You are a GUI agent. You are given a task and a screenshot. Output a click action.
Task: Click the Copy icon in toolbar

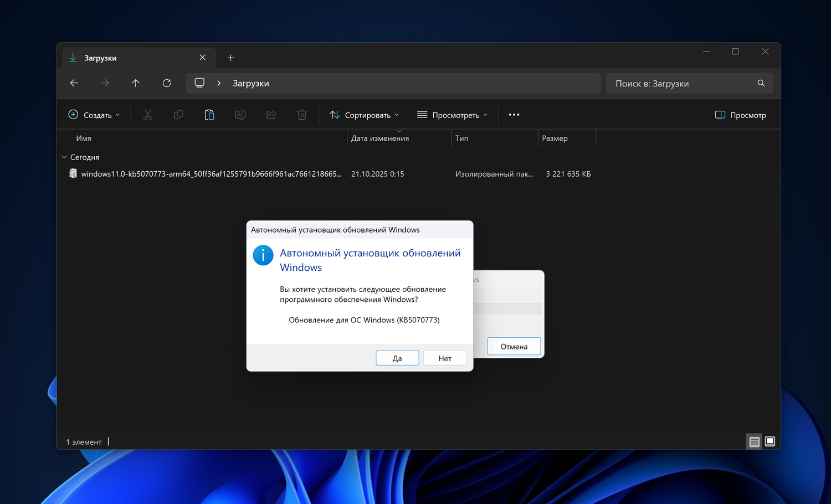click(178, 115)
